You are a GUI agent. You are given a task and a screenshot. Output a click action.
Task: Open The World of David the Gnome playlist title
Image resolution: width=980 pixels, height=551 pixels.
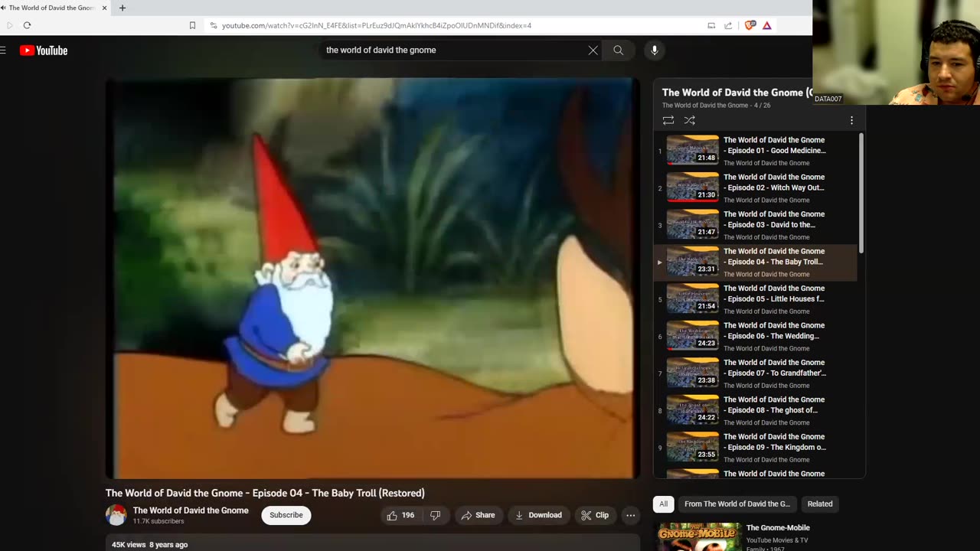737,92
